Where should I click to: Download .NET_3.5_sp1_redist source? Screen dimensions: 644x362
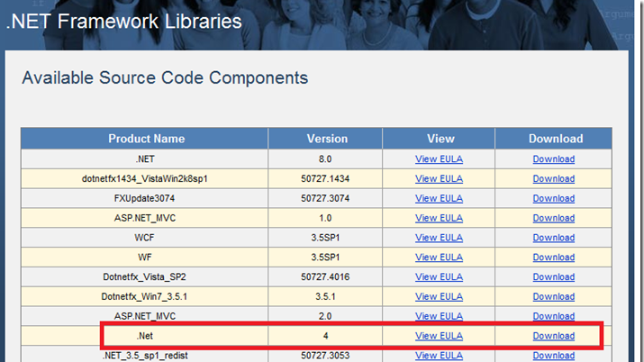tap(554, 356)
